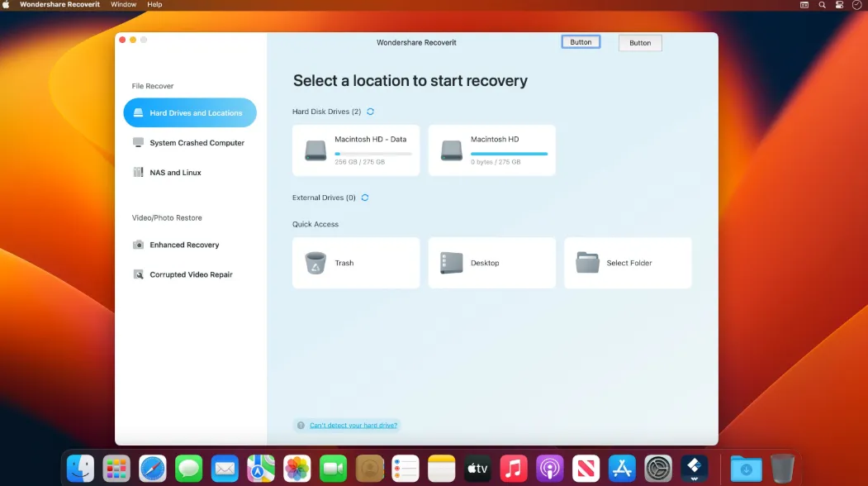The height and width of the screenshot is (486, 868).
Task: Open Messages from the Dock
Action: tap(189, 469)
